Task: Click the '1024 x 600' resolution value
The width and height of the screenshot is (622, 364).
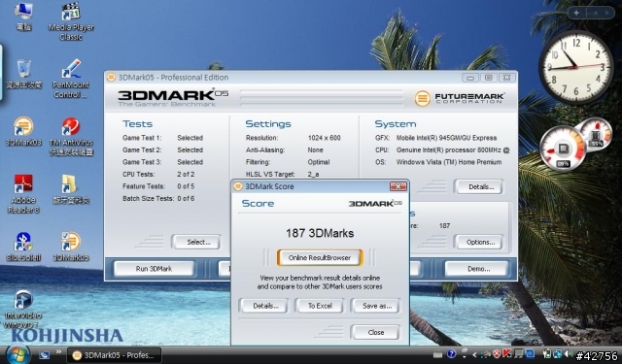Action: [324, 138]
